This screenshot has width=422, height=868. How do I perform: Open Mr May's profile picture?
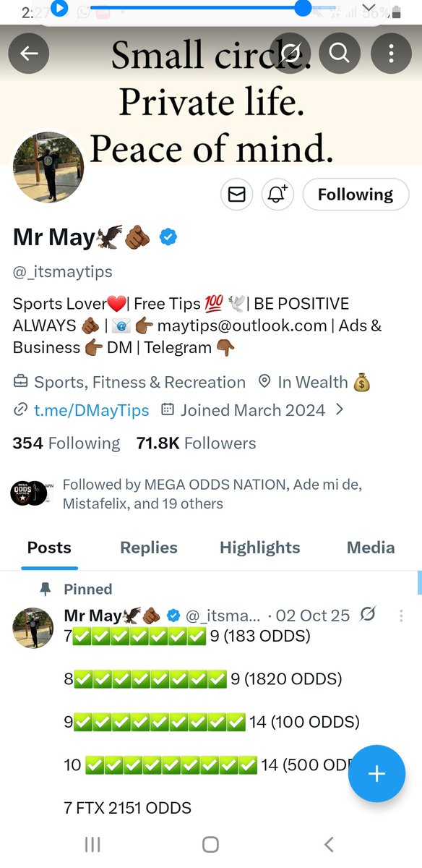(48, 167)
